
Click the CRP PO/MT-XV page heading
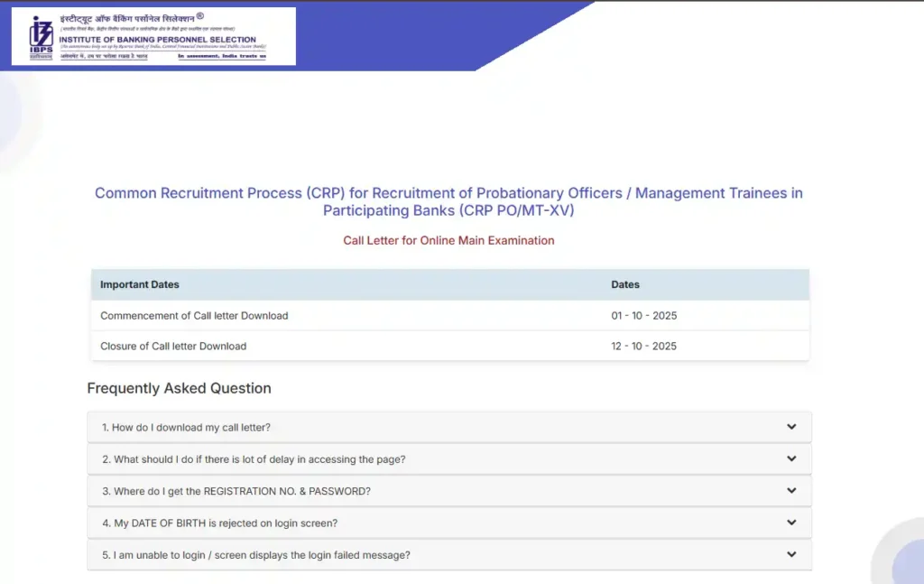point(448,201)
